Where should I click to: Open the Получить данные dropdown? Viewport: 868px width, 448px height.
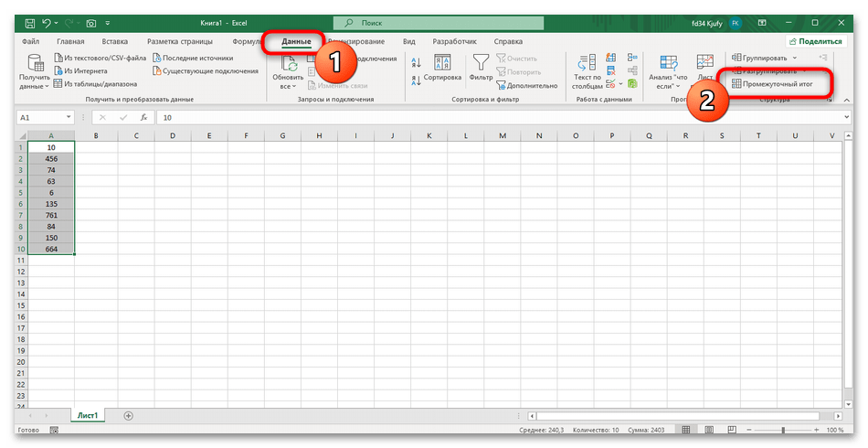pyautogui.click(x=35, y=72)
